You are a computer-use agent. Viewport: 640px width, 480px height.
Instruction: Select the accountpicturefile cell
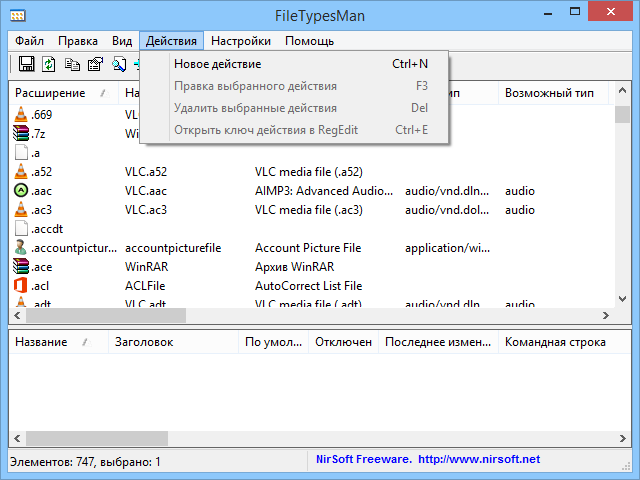point(173,248)
